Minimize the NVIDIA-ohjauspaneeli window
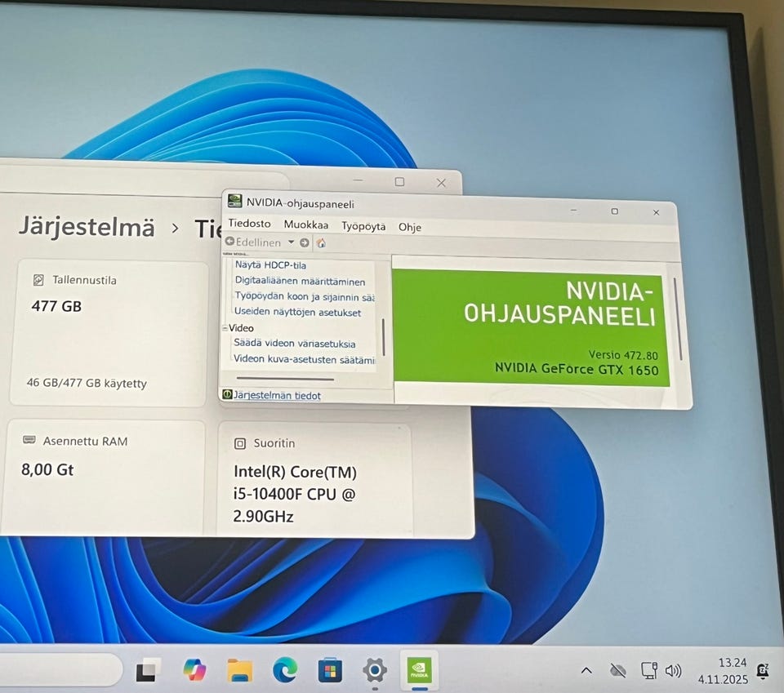The width and height of the screenshot is (784, 693). coord(574,211)
